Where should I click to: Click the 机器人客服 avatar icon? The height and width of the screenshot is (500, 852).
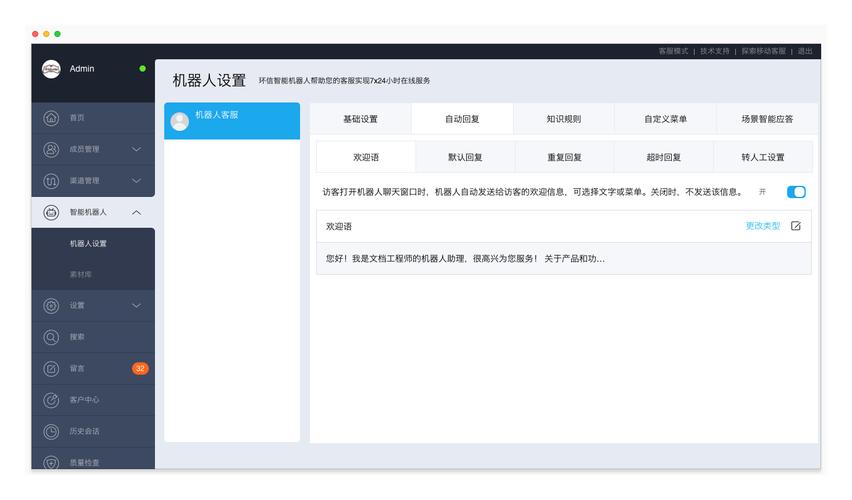click(x=180, y=121)
